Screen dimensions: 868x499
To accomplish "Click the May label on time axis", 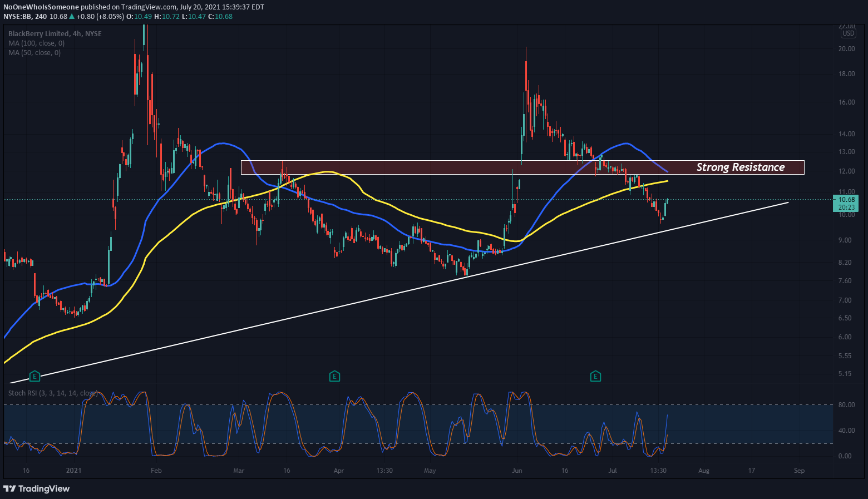I will point(430,471).
